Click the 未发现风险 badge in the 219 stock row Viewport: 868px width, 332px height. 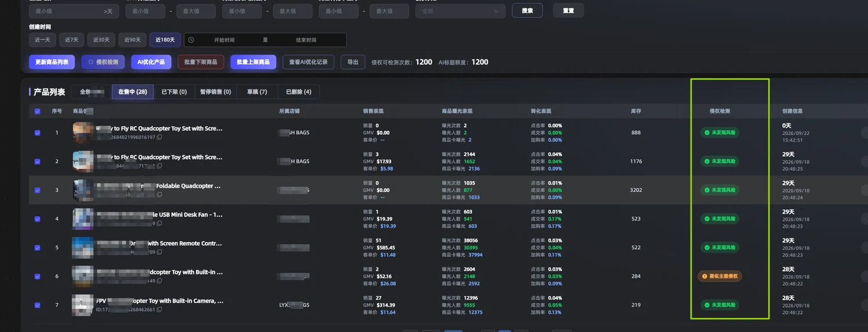click(720, 305)
